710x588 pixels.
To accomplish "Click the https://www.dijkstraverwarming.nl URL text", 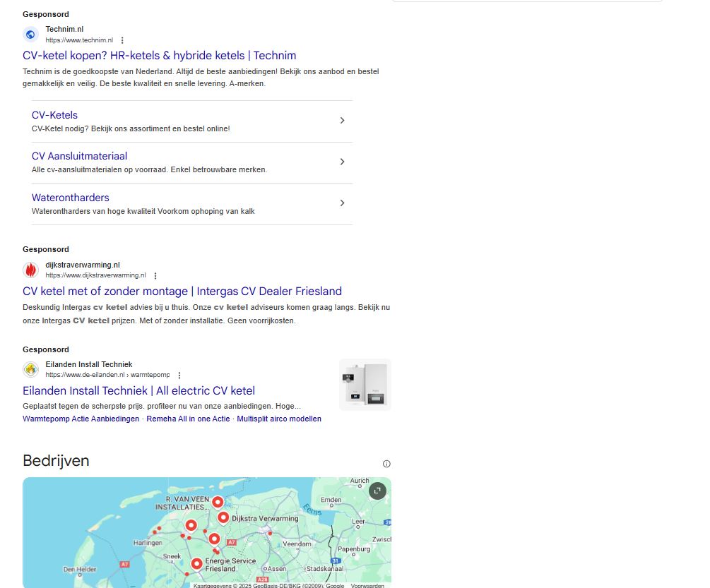I will pyautogui.click(x=95, y=275).
